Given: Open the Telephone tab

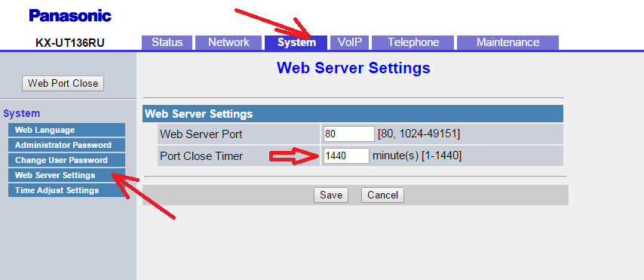Looking at the screenshot, I should click(x=412, y=42).
